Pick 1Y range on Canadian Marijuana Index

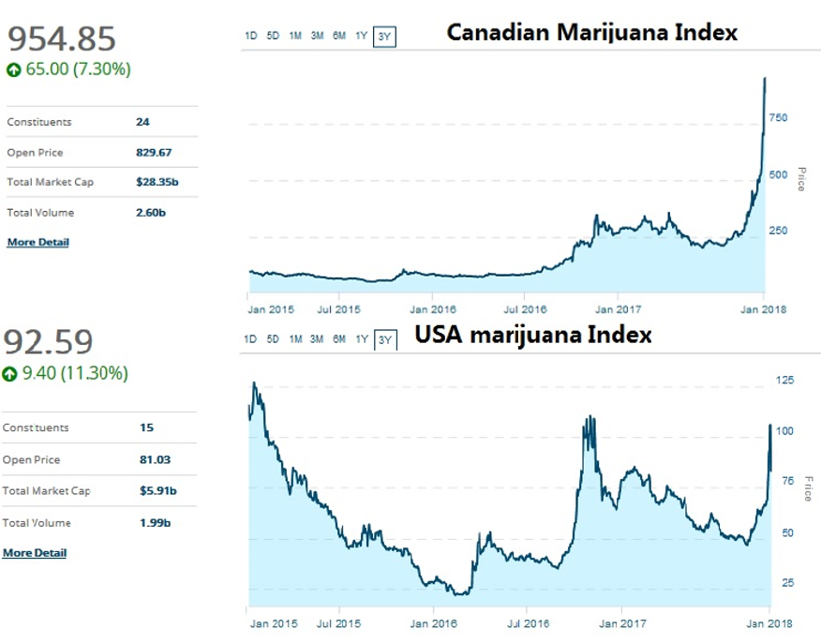(361, 37)
